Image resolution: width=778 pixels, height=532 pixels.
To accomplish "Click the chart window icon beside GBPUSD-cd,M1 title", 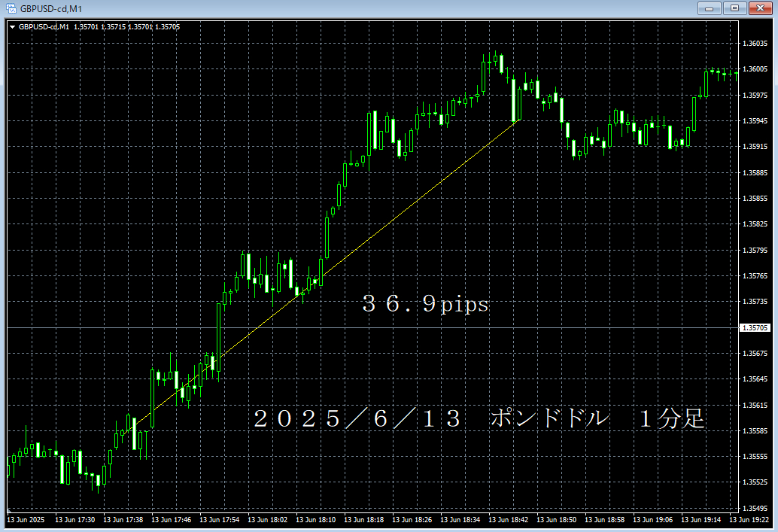I will click(x=11, y=8).
